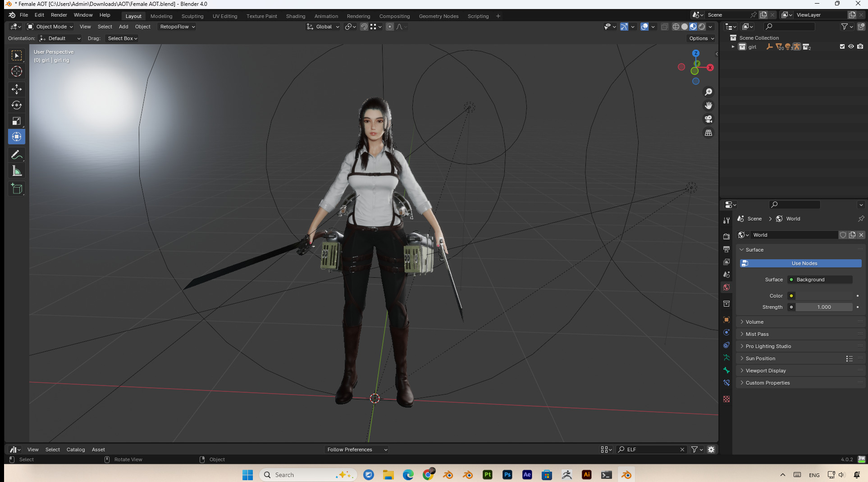
Task: Click the zoom magnifier viewport icon
Action: 708,92
